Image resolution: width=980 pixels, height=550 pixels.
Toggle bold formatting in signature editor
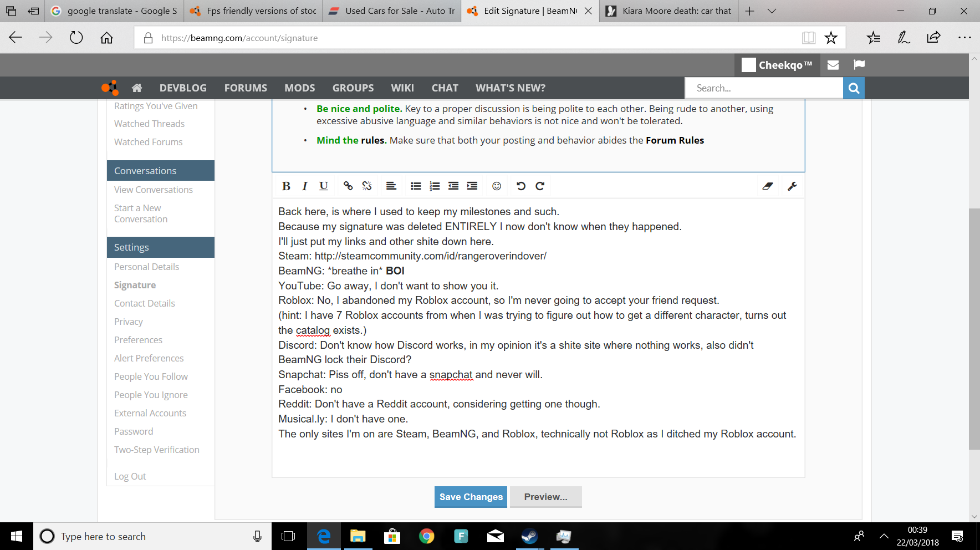click(286, 186)
